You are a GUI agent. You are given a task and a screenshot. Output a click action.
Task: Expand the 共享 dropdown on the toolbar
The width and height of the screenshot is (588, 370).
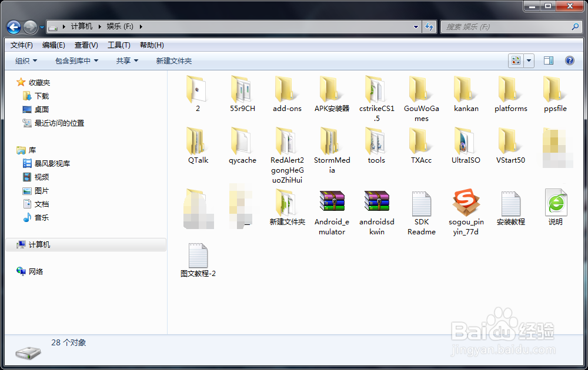coord(126,60)
